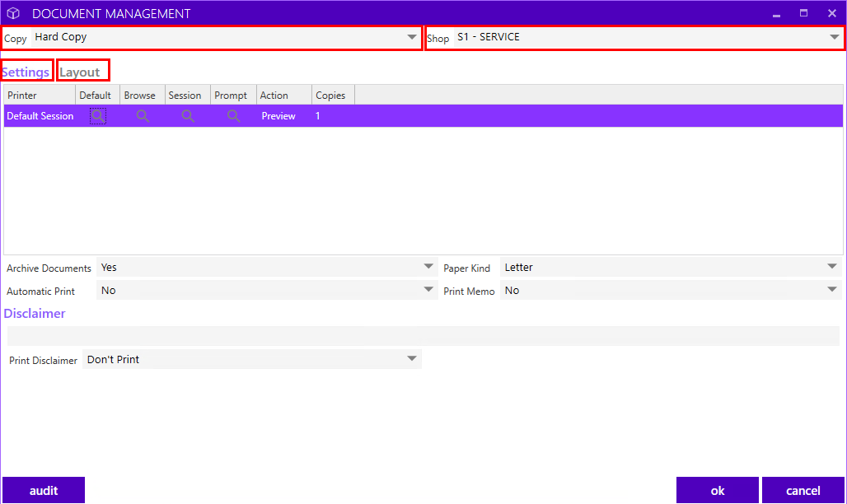Select the Default Session printer row
Screen dimensions: 847x504
423,115
